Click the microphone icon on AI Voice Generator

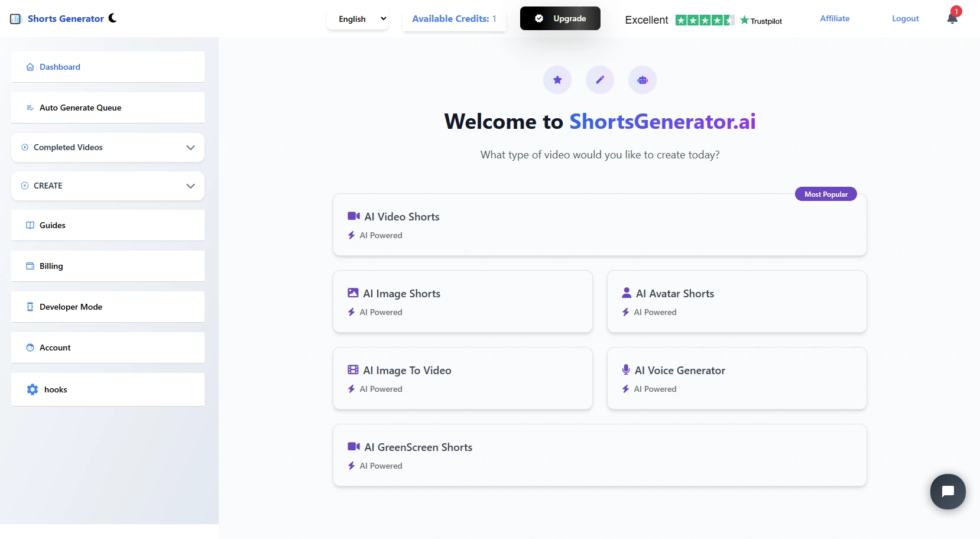coord(626,369)
